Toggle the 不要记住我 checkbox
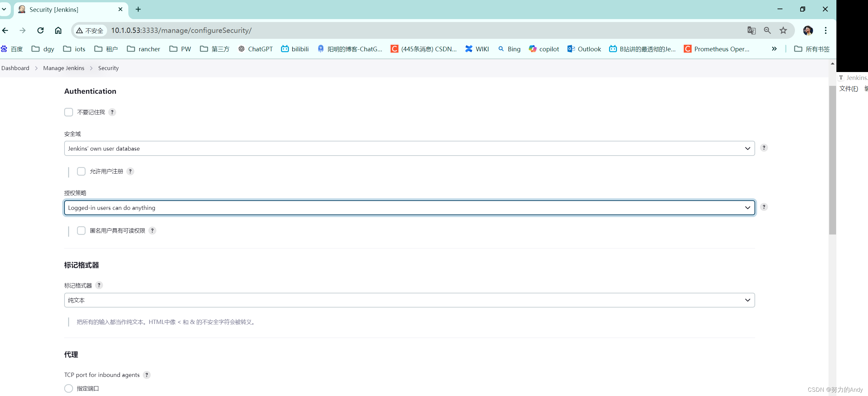This screenshot has height=396, width=868. coord(68,112)
